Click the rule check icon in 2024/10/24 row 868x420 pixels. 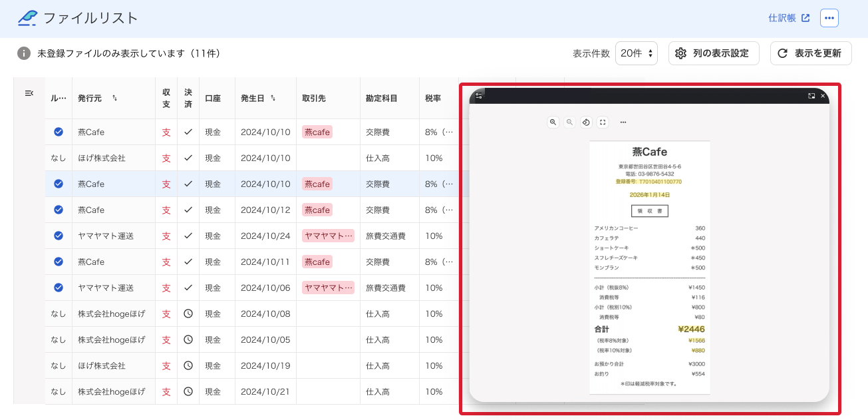59,236
